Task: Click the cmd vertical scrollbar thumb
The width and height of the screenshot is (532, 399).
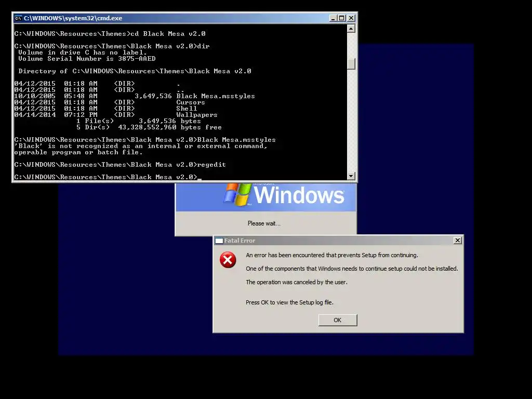Action: pos(351,63)
